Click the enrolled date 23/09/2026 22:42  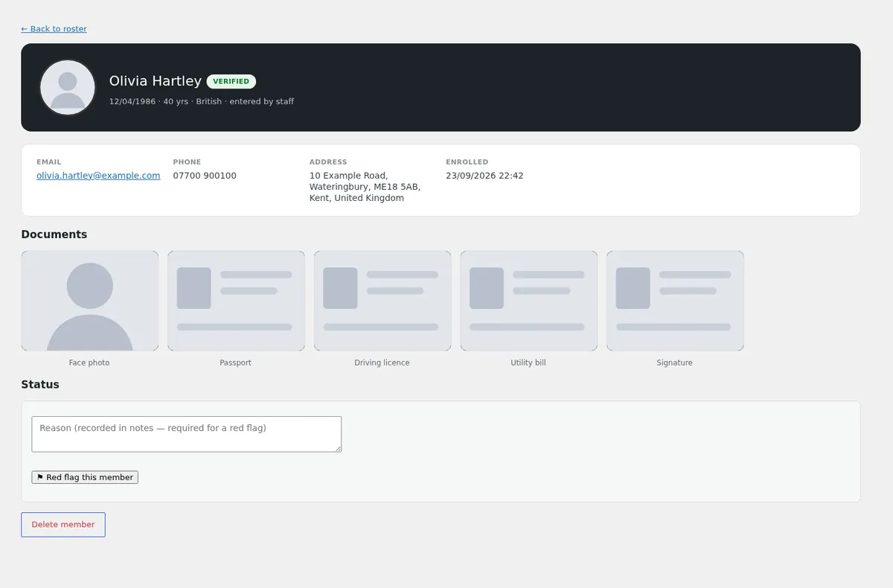tap(484, 176)
